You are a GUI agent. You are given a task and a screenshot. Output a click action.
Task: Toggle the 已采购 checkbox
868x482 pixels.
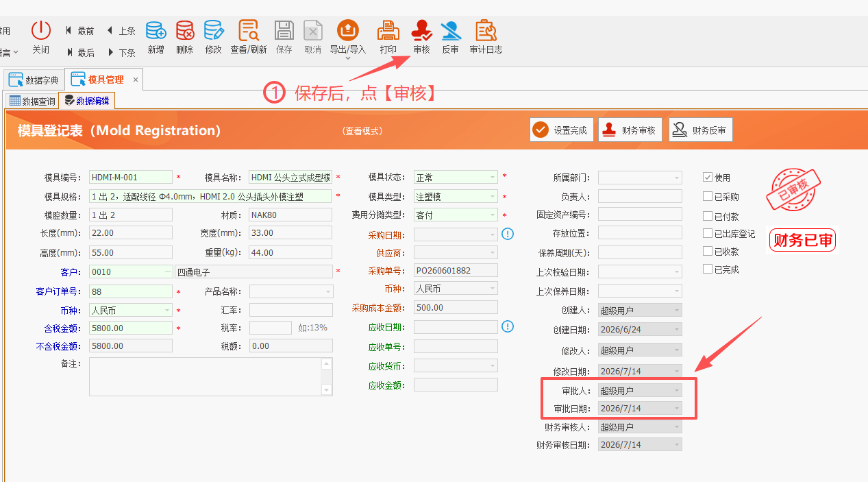point(708,196)
